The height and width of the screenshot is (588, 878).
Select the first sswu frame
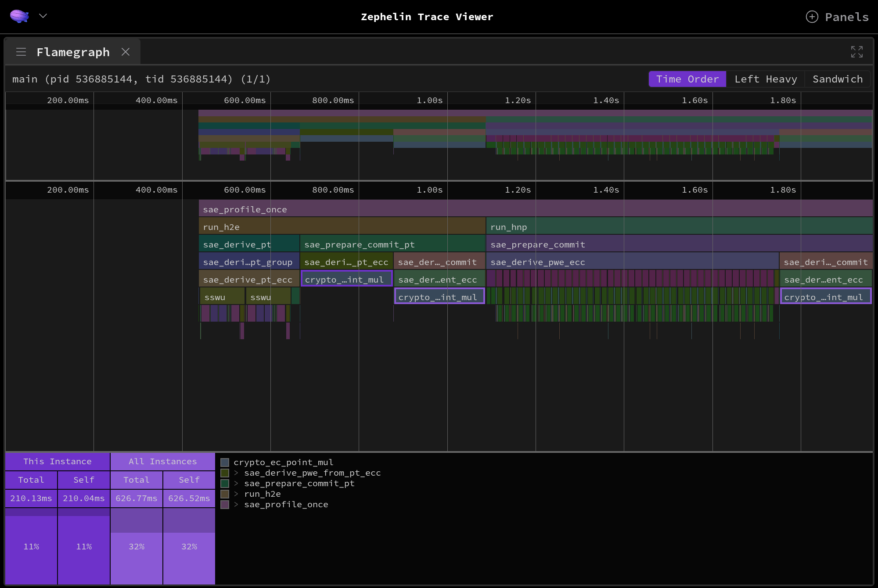coord(223,296)
